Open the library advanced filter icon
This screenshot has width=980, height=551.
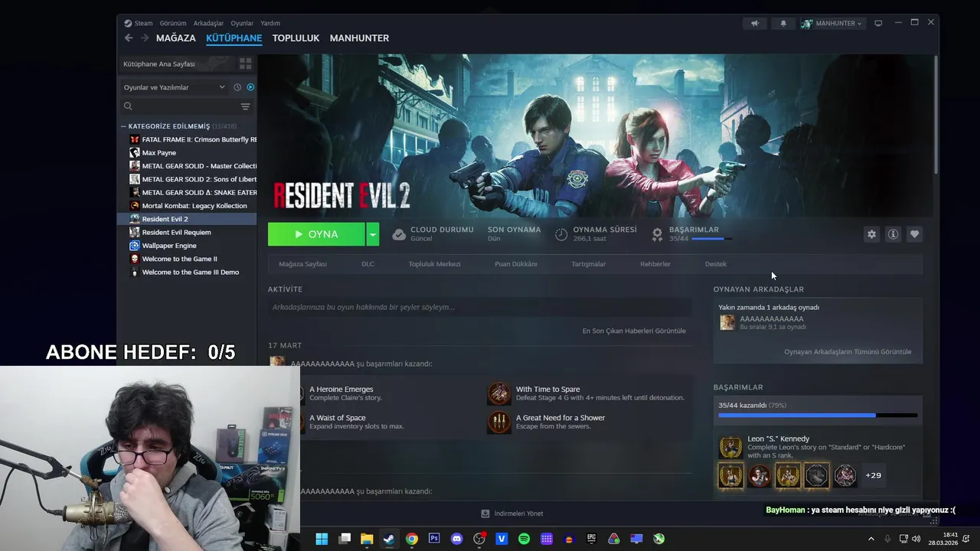[245, 106]
